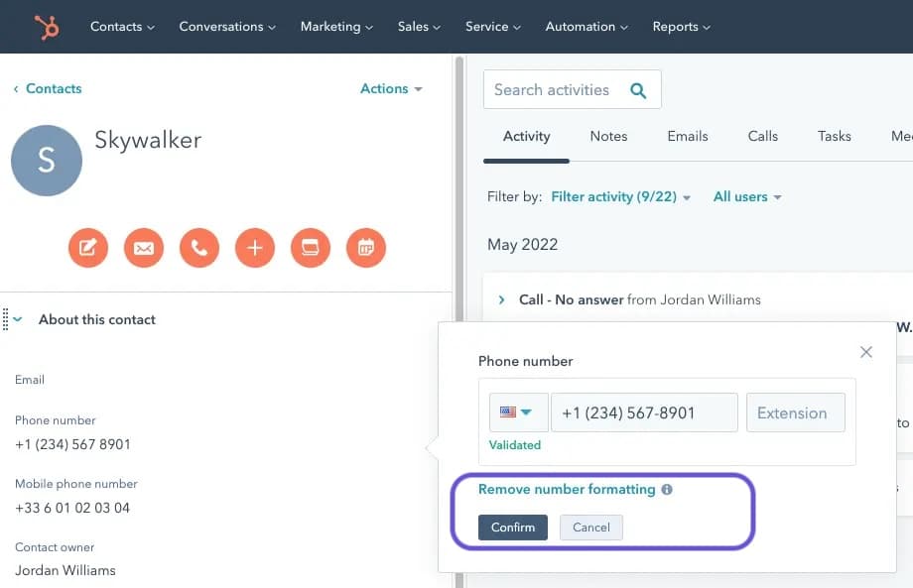Screen dimensions: 913x588
Task: Click the orange phone call icon
Action: click(198, 248)
